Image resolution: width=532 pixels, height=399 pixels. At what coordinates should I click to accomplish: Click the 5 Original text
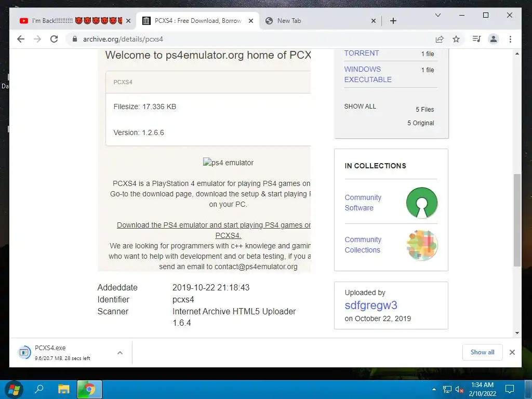pos(421,123)
